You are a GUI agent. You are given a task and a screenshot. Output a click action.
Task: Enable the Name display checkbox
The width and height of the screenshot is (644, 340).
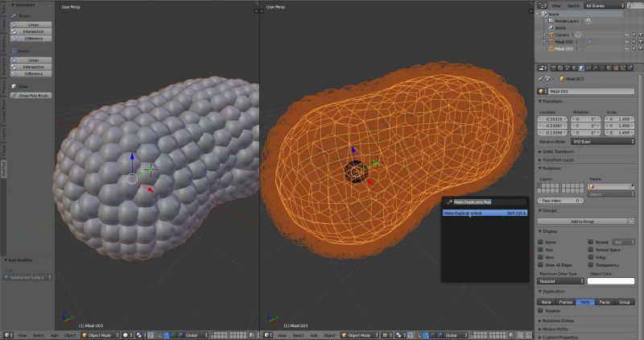click(x=540, y=243)
